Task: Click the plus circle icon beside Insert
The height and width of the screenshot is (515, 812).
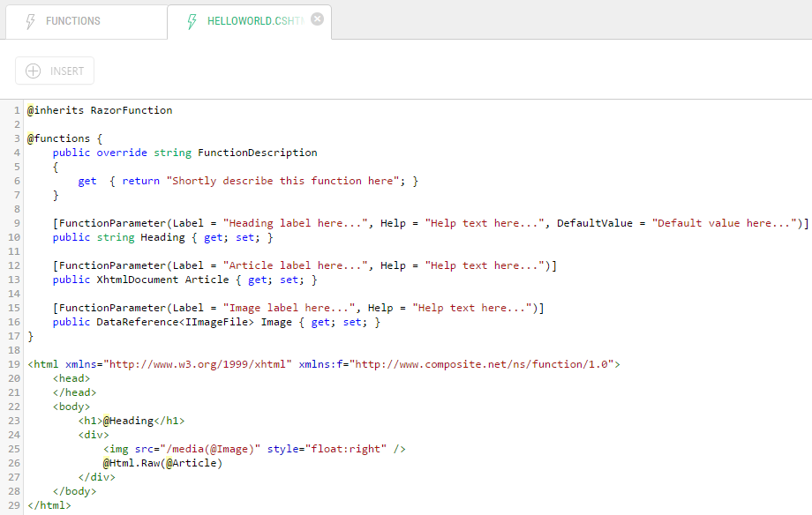Action: pos(34,71)
